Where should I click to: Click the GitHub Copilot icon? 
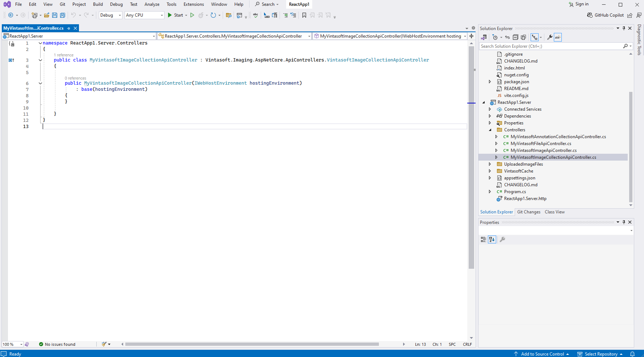[590, 15]
